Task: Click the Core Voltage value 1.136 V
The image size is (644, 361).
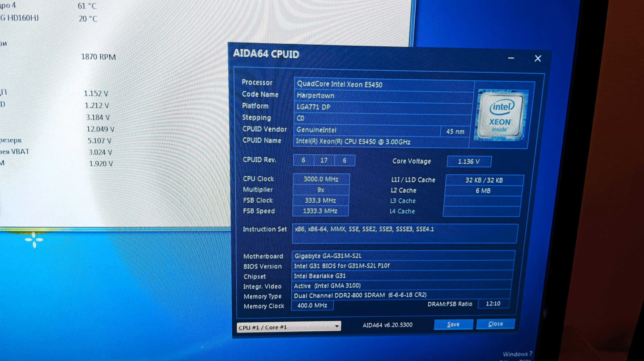Action: point(469,161)
